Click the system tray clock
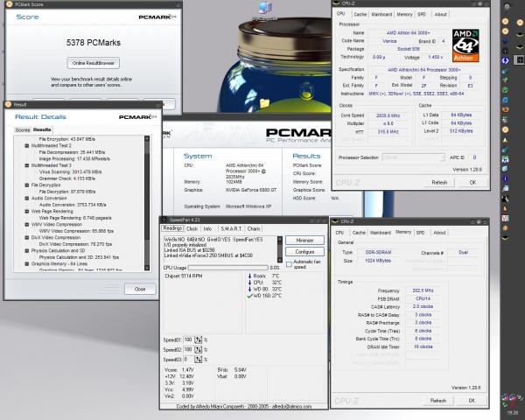This screenshot has width=525, height=420. coord(512,413)
